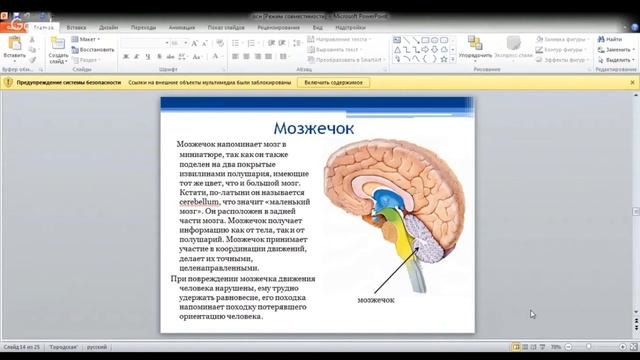This screenshot has height=360, width=640.
Task: Click the Find (Найти) binoculars button
Action: coord(610,39)
